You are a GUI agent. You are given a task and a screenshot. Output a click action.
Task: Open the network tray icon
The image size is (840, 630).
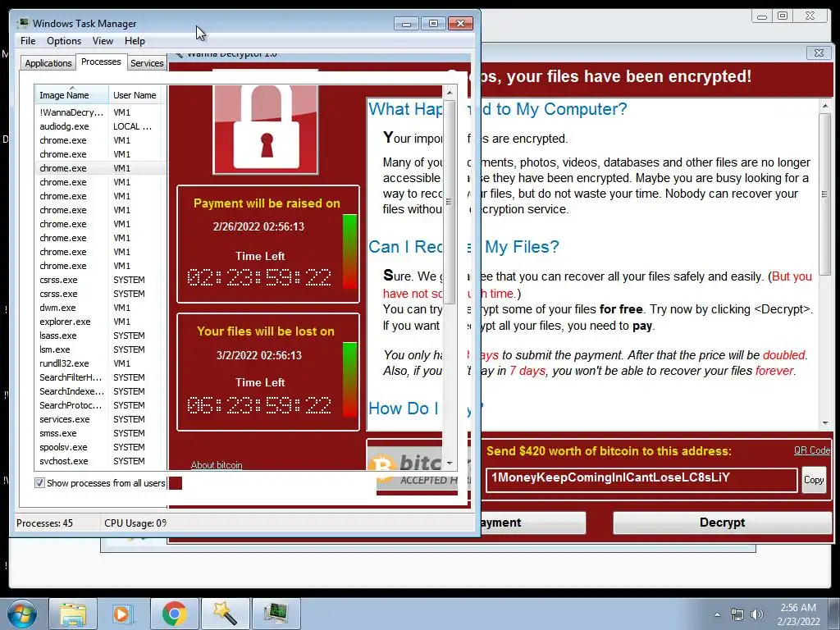pos(737,614)
